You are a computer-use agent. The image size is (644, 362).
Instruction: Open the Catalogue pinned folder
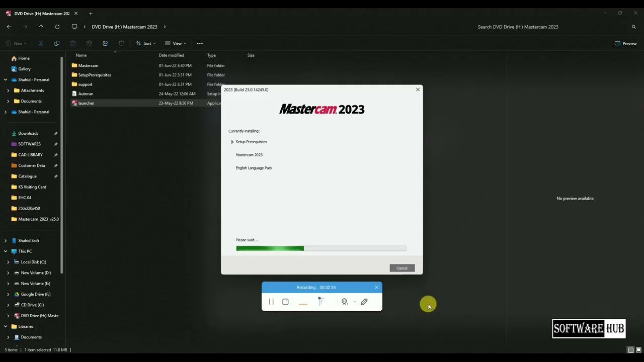tap(27, 176)
